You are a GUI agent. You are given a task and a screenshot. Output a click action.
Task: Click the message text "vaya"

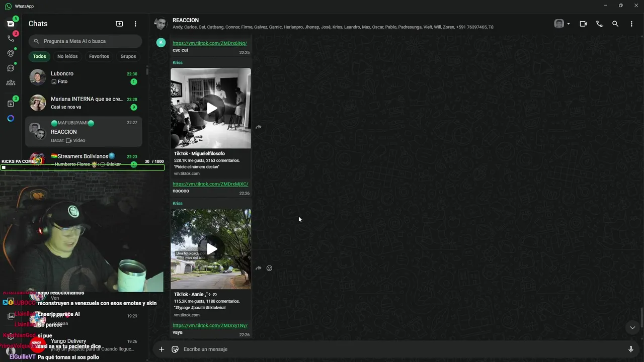(x=178, y=332)
